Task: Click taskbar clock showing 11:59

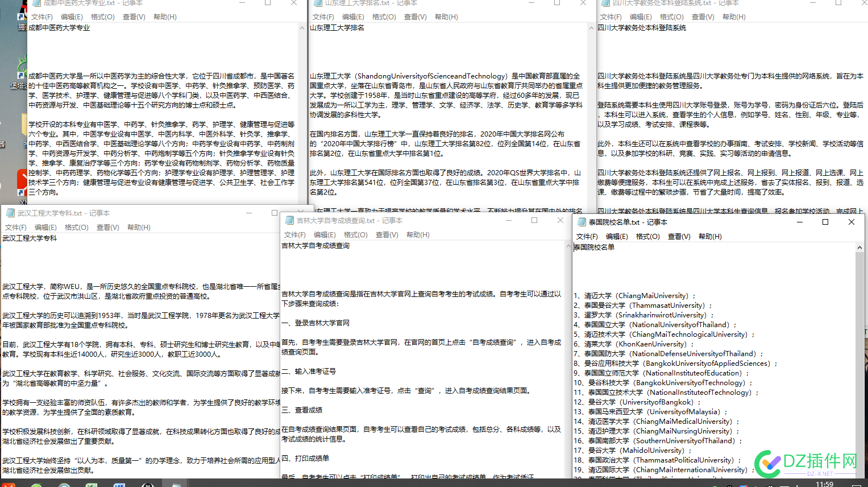Action: [824, 484]
